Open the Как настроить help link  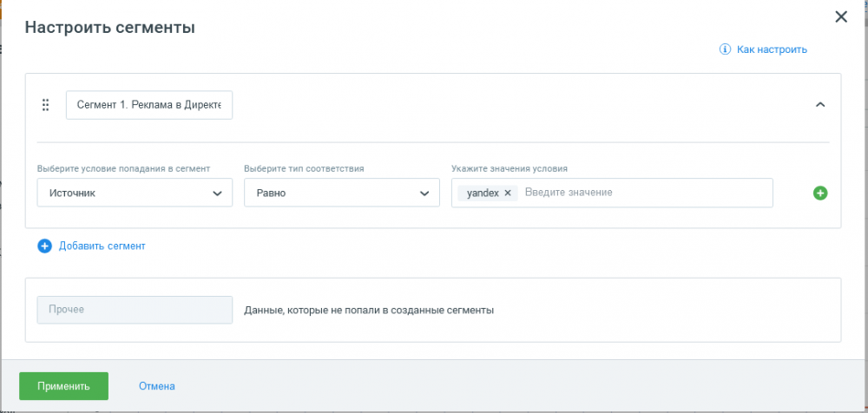(x=772, y=49)
